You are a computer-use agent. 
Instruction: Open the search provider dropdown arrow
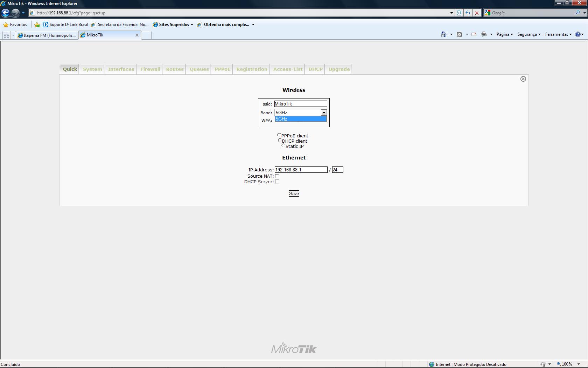[584, 13]
